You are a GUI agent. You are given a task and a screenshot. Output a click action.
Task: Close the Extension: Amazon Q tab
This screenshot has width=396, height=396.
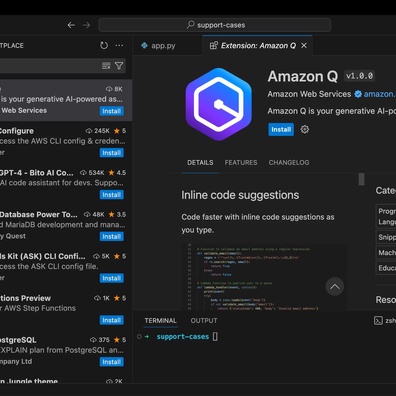tap(304, 46)
